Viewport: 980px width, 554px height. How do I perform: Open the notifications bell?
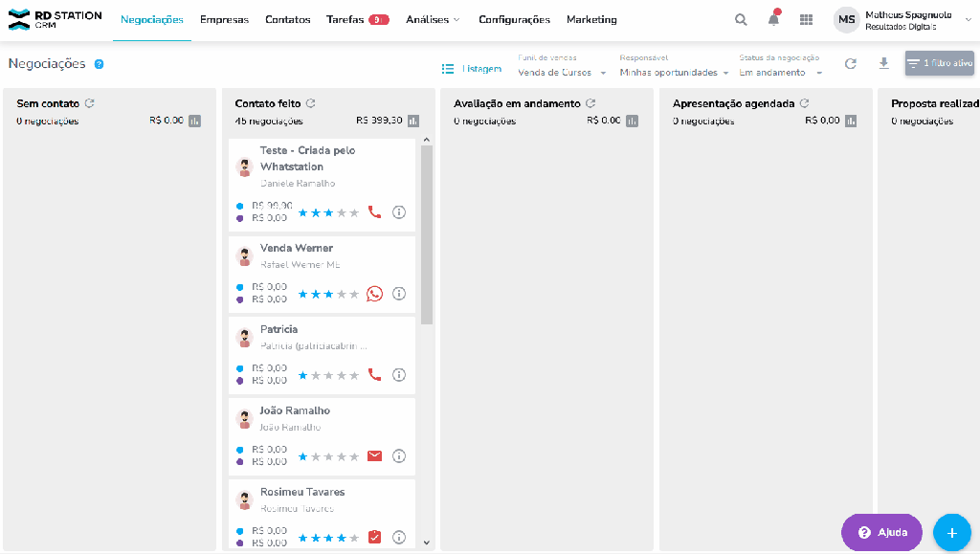(x=773, y=20)
